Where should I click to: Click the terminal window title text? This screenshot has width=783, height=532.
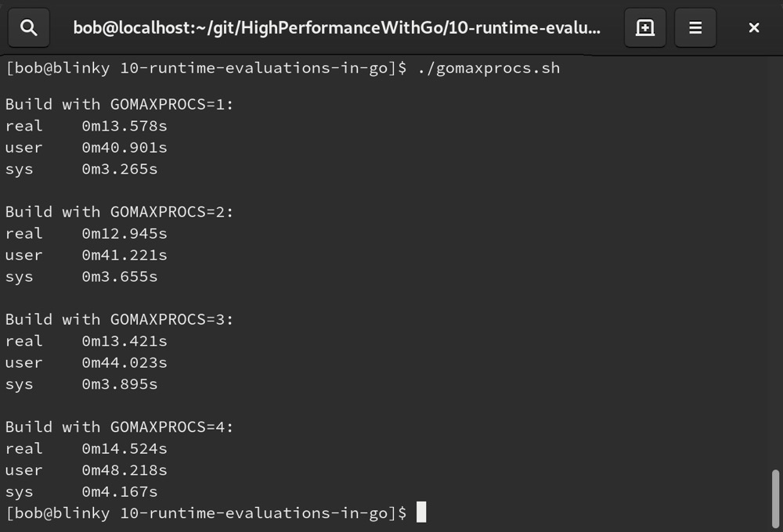337,27
